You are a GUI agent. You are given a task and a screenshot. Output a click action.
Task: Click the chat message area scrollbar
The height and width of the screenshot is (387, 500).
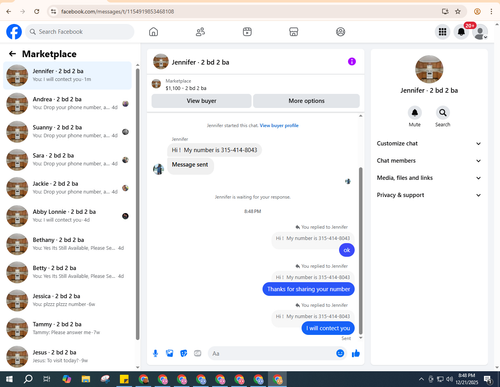click(360, 250)
